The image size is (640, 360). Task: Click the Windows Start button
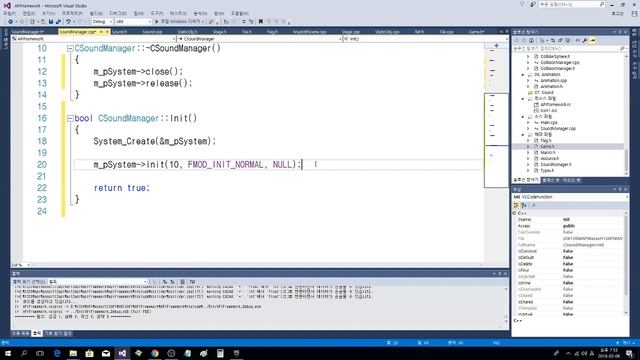(8, 353)
